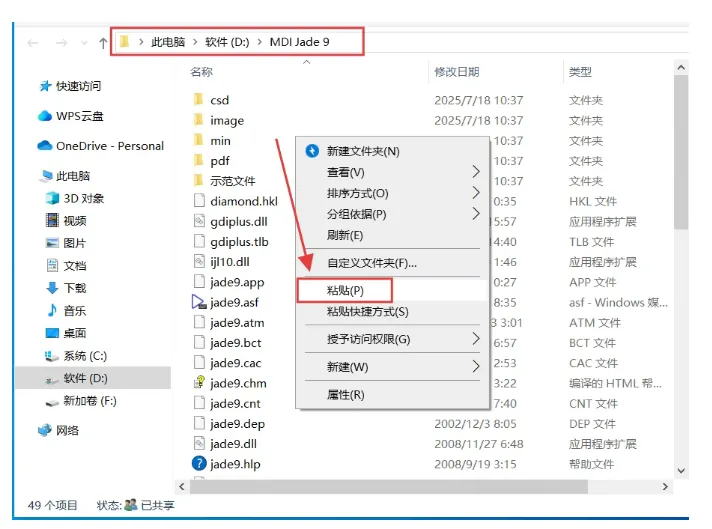Sort by the 名称 column header
The height and width of the screenshot is (529, 712).
[x=201, y=72]
